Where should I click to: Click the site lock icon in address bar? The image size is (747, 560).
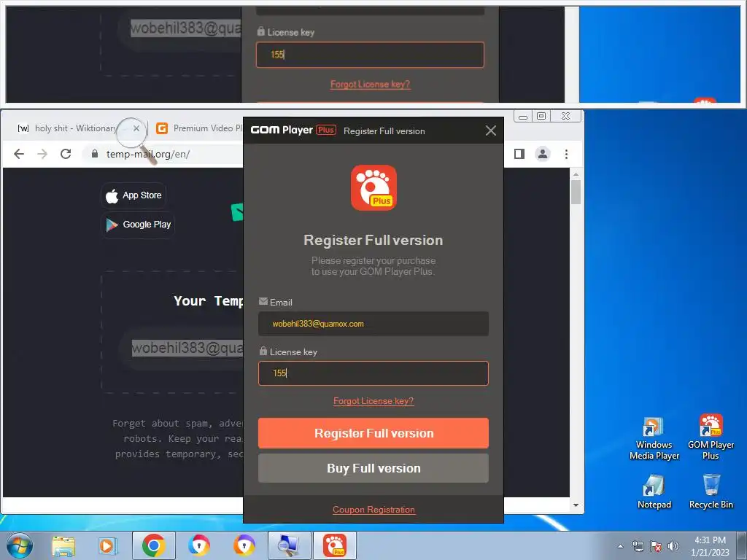[95, 154]
